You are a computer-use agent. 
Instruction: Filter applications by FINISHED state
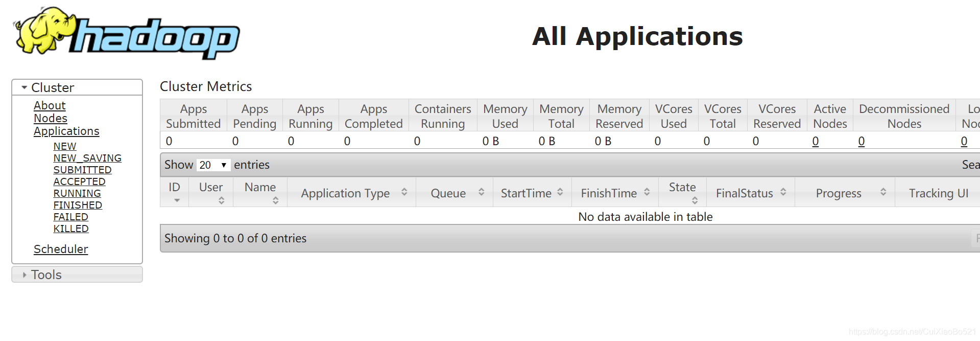pos(78,205)
